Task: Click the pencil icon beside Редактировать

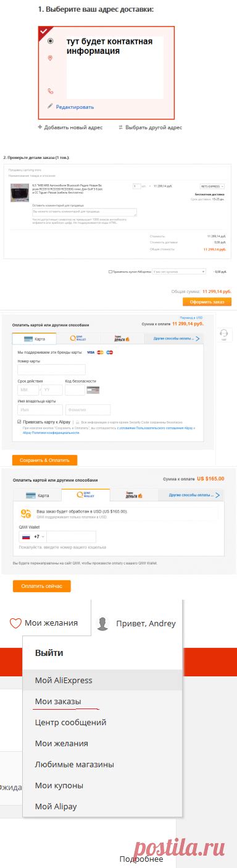Action: coord(50,106)
